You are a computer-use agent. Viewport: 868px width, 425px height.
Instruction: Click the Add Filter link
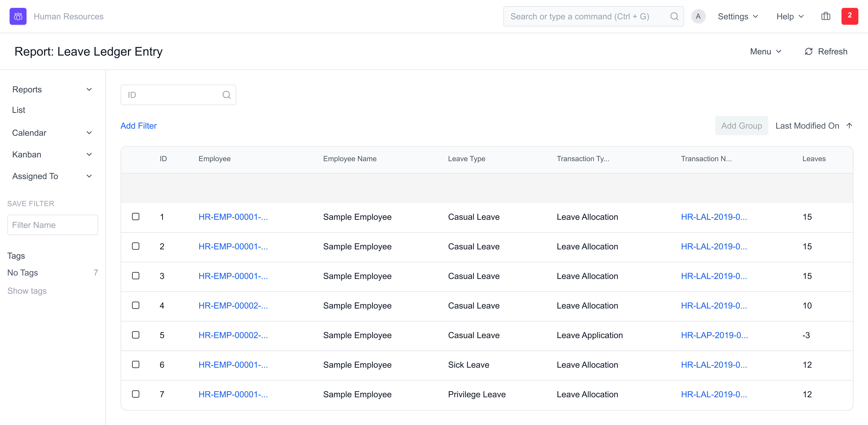(138, 125)
